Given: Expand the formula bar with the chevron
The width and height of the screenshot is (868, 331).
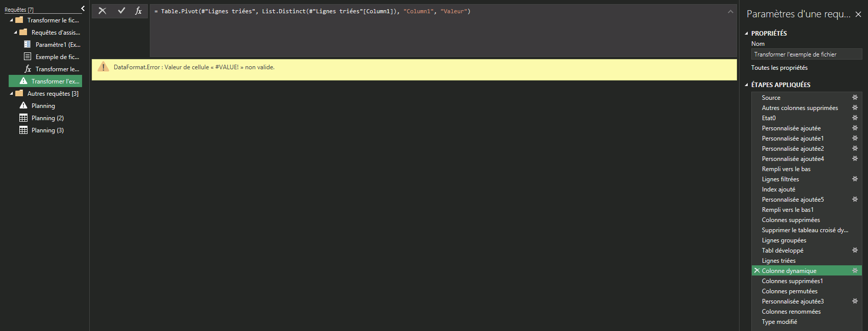Looking at the screenshot, I should click(730, 11).
